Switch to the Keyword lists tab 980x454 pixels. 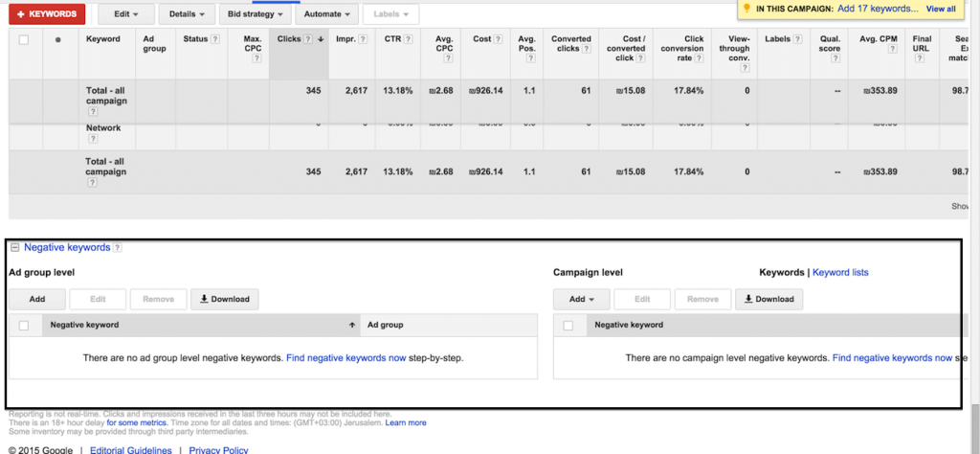(x=840, y=272)
